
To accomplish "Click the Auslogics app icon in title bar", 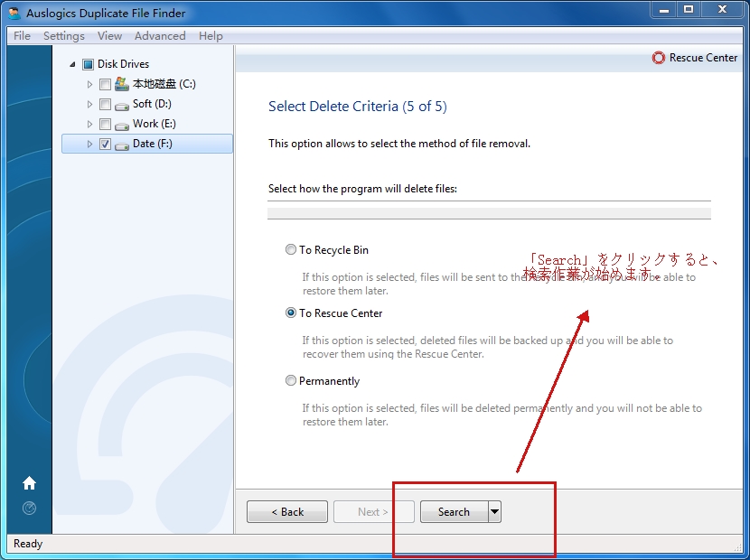I will (15, 13).
